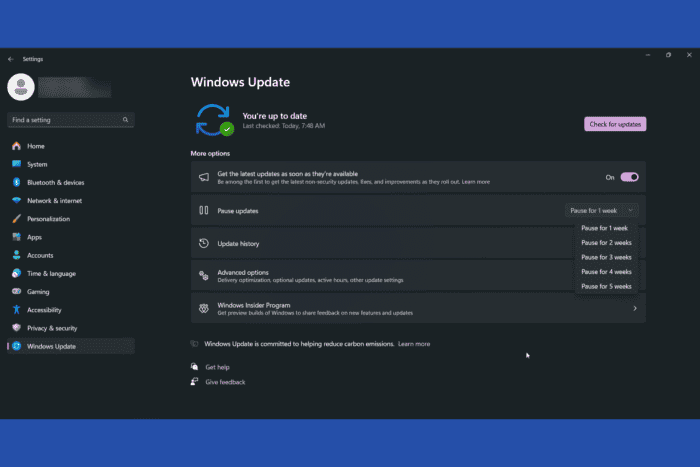Click the Get help icon
Screen dimensions: 700x467
(195, 367)
